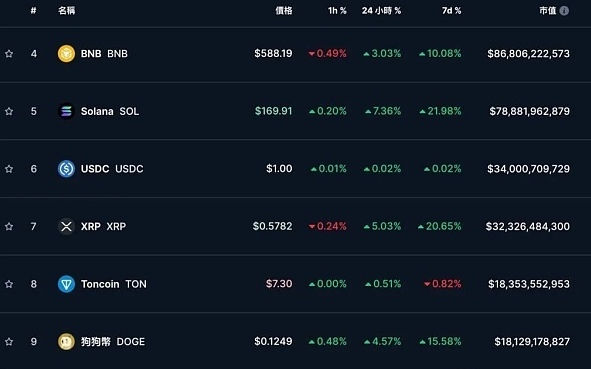Viewport: 591px width, 369px height.
Task: Click the XRP logo icon
Action: [66, 227]
